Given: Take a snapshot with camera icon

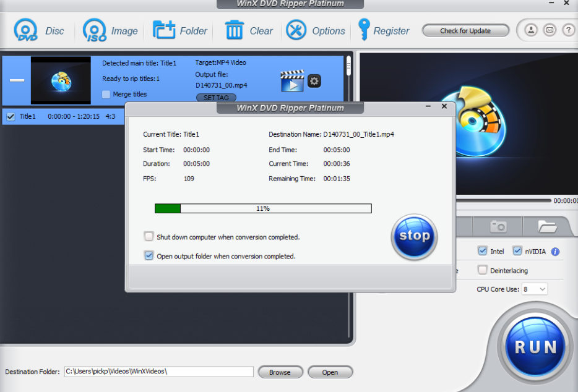Looking at the screenshot, I should tap(498, 226).
